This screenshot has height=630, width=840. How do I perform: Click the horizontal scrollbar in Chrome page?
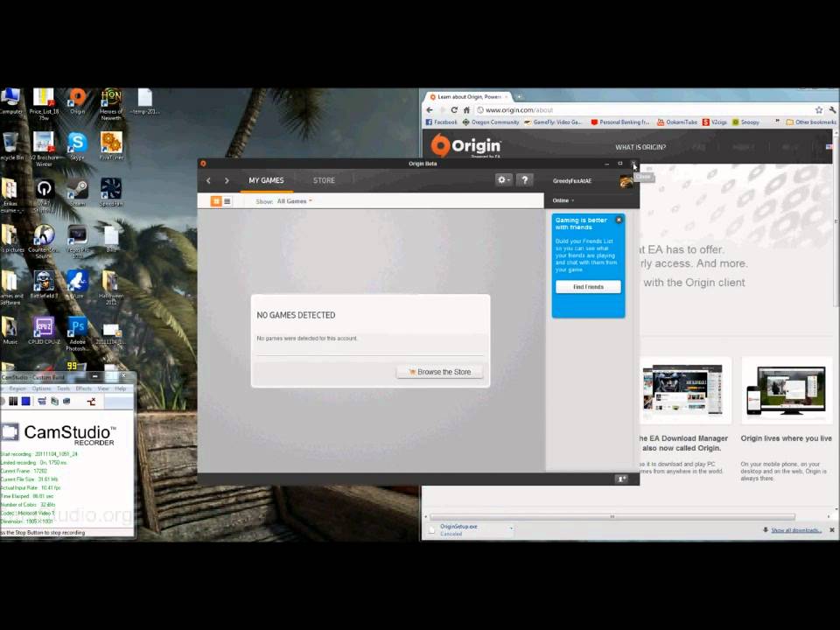(612, 517)
